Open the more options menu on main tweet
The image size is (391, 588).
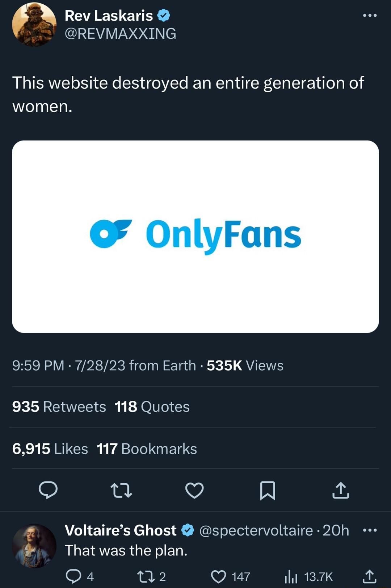[x=370, y=16]
